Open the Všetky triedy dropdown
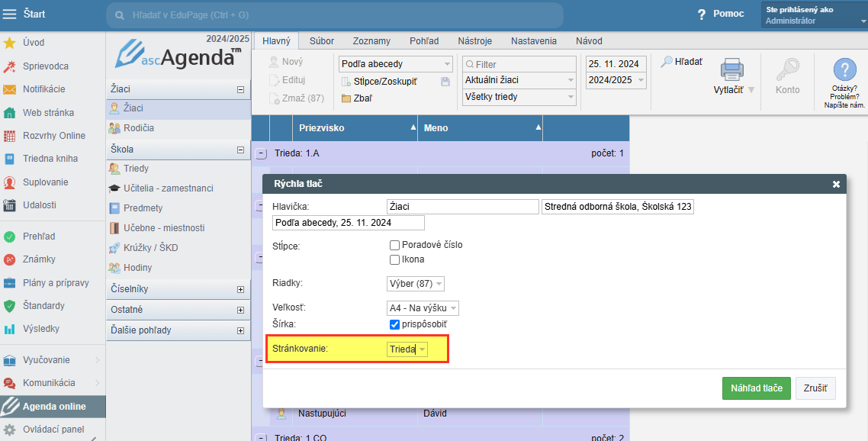 519,97
